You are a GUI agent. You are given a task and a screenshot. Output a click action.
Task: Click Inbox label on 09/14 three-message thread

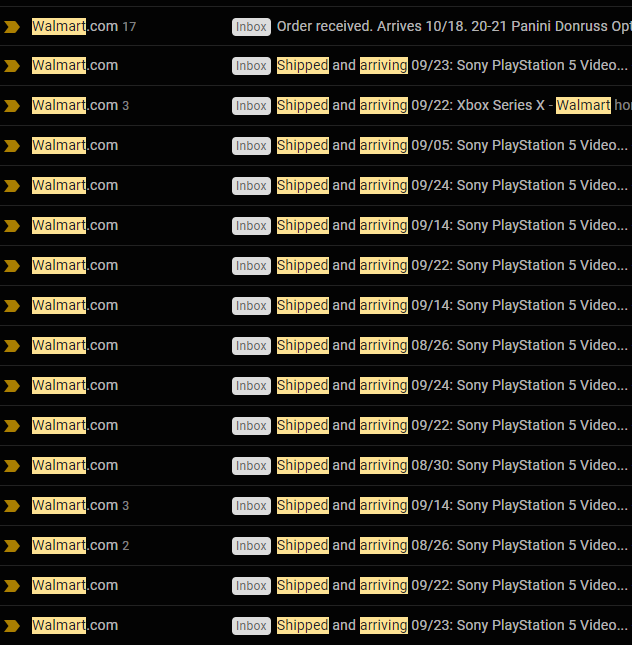click(251, 506)
